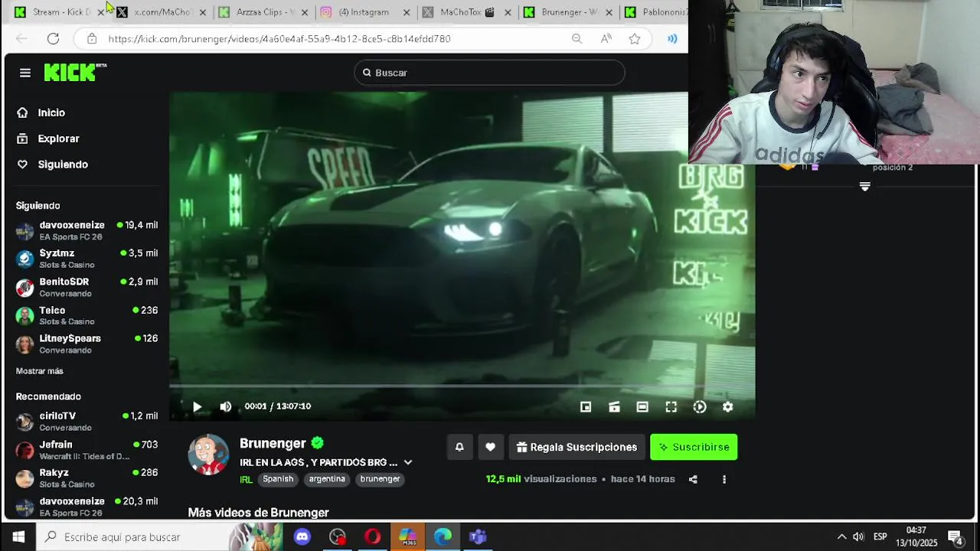Open cirlloTV recommended channel
The height and width of the screenshot is (551, 980).
[87, 421]
